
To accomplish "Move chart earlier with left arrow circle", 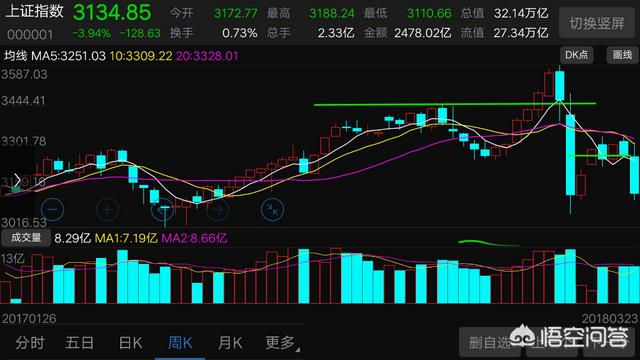I will pyautogui.click(x=162, y=209).
